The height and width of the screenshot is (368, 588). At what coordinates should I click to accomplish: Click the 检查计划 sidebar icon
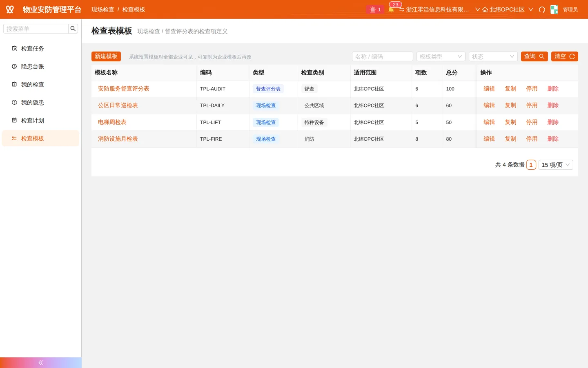14,120
